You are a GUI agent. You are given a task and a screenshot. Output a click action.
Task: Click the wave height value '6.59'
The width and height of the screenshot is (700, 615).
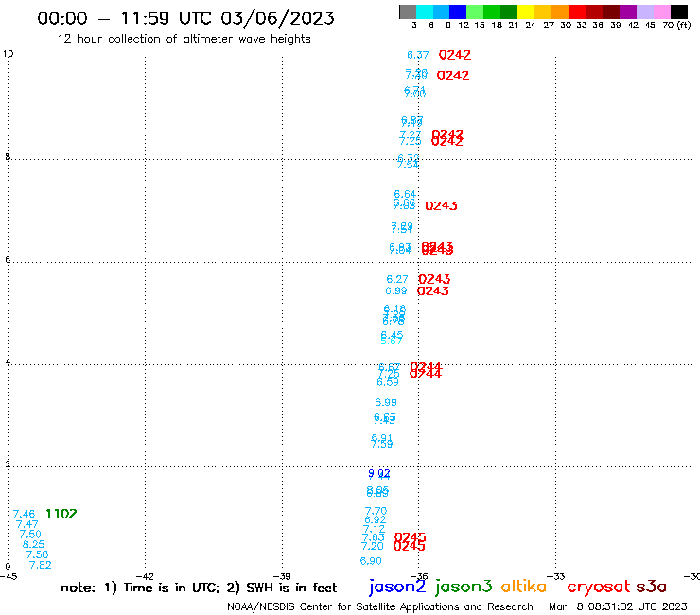[388, 382]
